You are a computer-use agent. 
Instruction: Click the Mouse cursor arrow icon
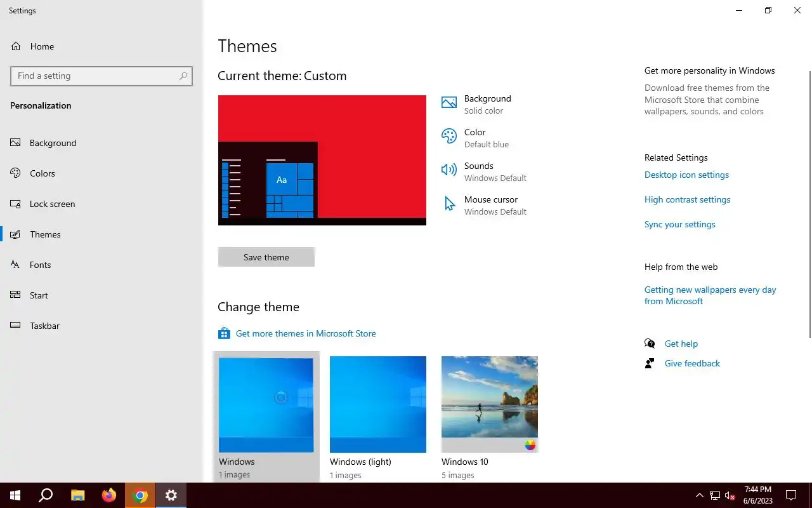pyautogui.click(x=449, y=203)
